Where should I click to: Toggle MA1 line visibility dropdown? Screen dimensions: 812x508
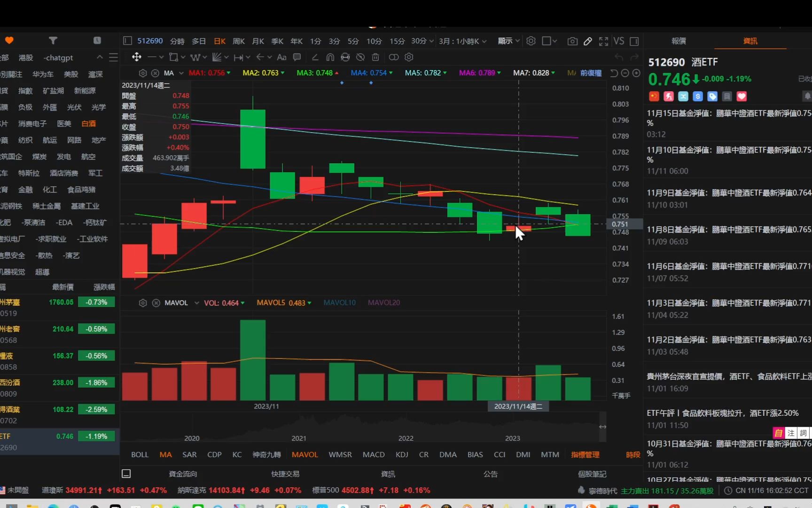pyautogui.click(x=229, y=73)
